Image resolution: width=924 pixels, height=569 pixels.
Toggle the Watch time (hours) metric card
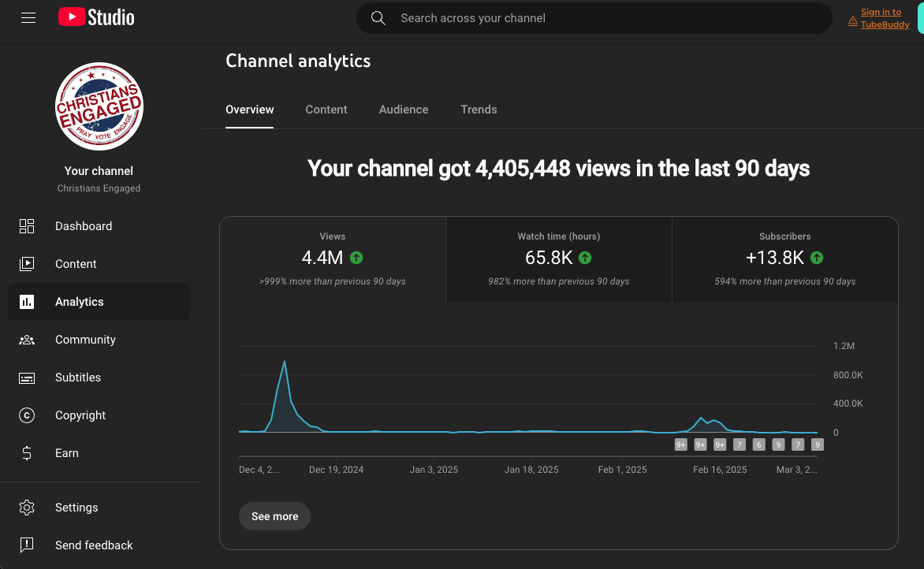(558, 258)
